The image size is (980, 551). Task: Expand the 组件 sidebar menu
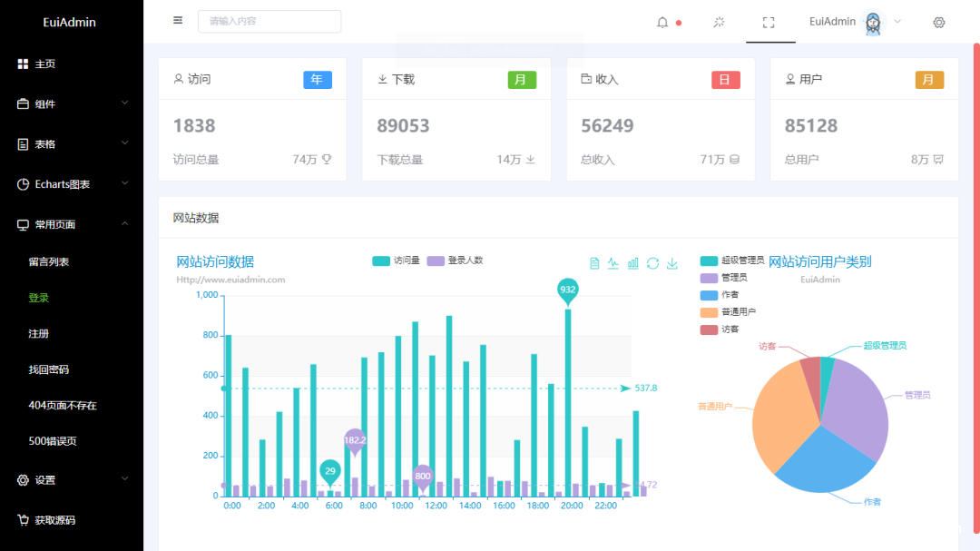(72, 103)
